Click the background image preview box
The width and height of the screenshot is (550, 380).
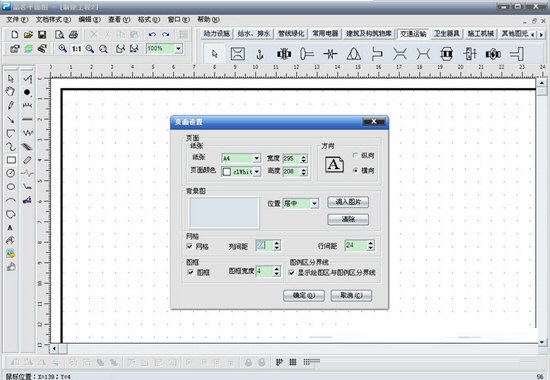(224, 213)
